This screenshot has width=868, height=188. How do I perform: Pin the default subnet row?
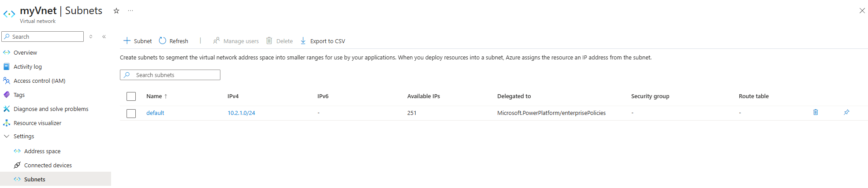846,112
